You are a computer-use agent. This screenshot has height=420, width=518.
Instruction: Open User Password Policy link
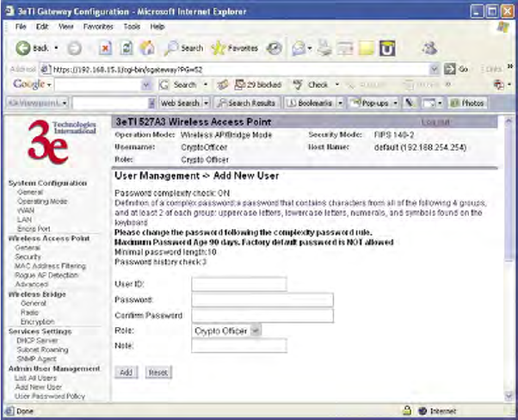click(x=50, y=396)
